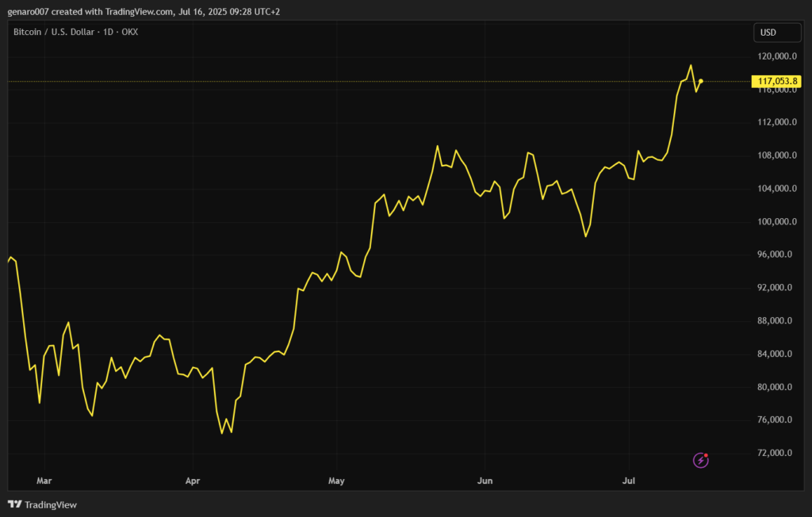Viewport: 812px width, 517px height.
Task: Select the Apr label on the time axis
Action: click(192, 481)
